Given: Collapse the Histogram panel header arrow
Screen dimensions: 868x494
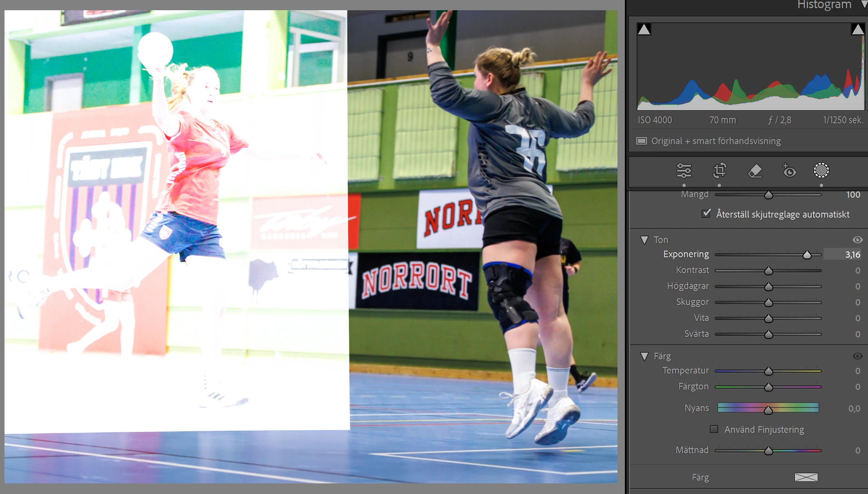Looking at the screenshot, I should pyautogui.click(x=864, y=4).
